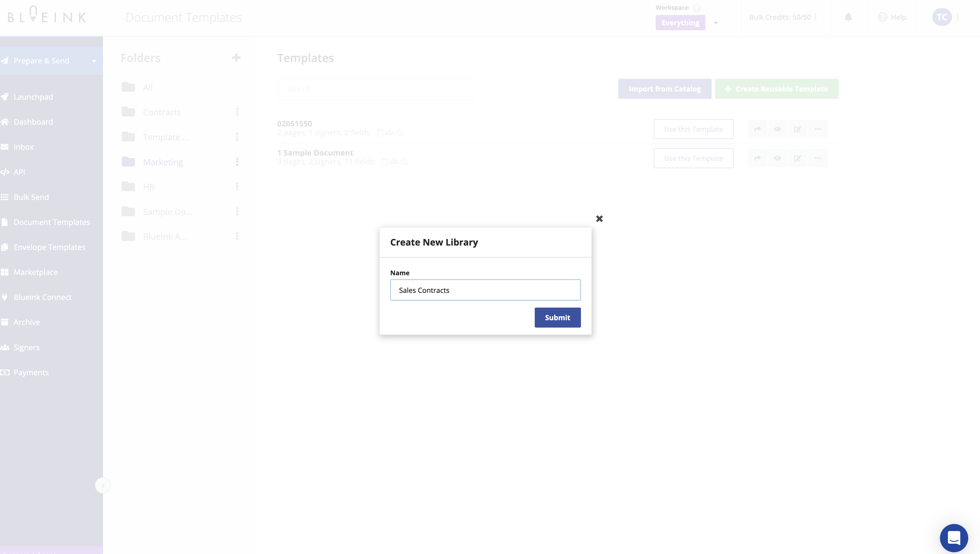This screenshot has height=554, width=980.
Task: Share the 1 Sample Document template
Action: click(758, 158)
